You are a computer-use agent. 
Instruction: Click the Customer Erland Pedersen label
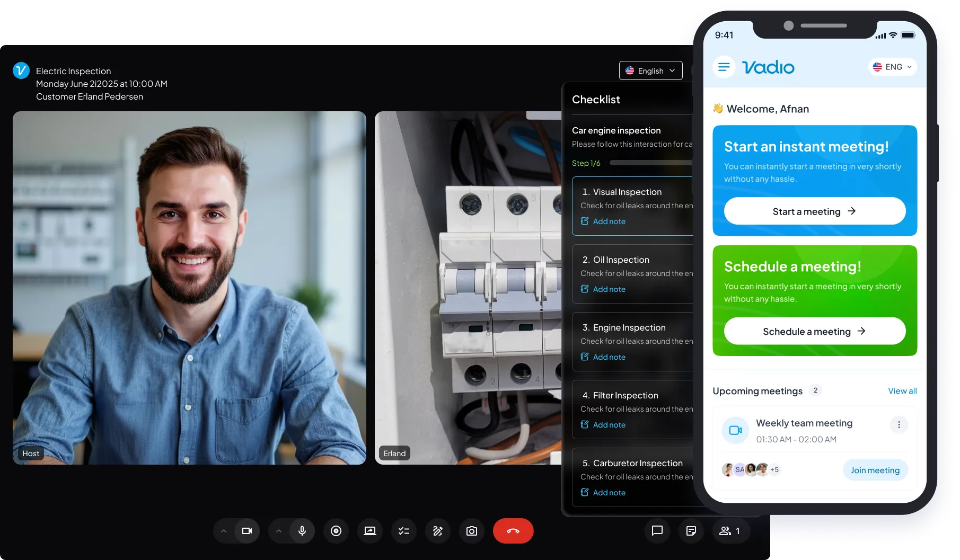[90, 96]
